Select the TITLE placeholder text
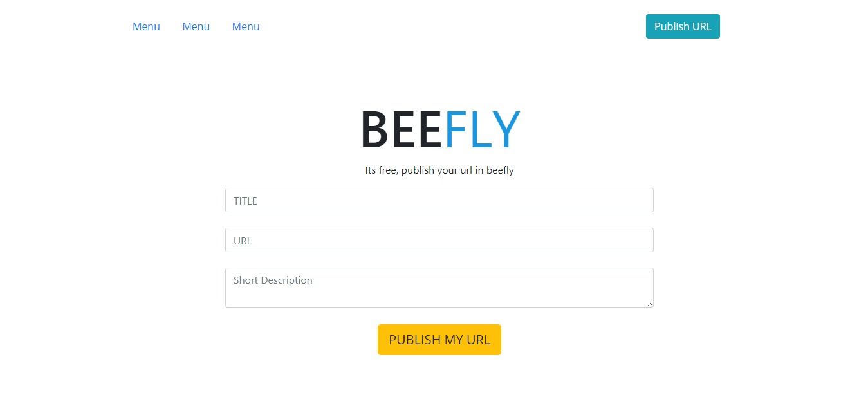868x395 pixels. pyautogui.click(x=245, y=201)
